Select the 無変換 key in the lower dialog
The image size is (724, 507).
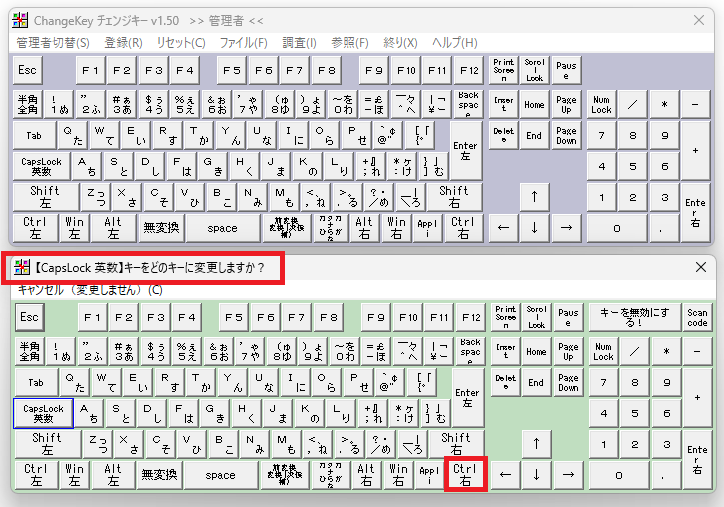(160, 475)
